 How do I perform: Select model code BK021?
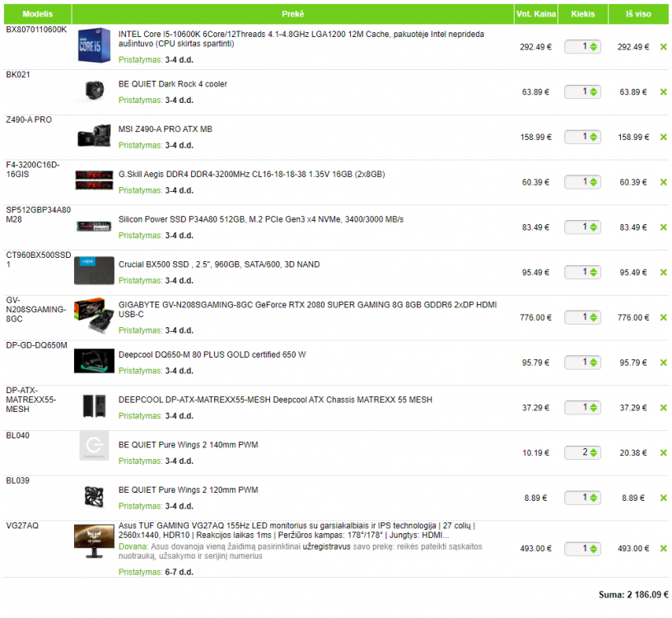point(18,75)
